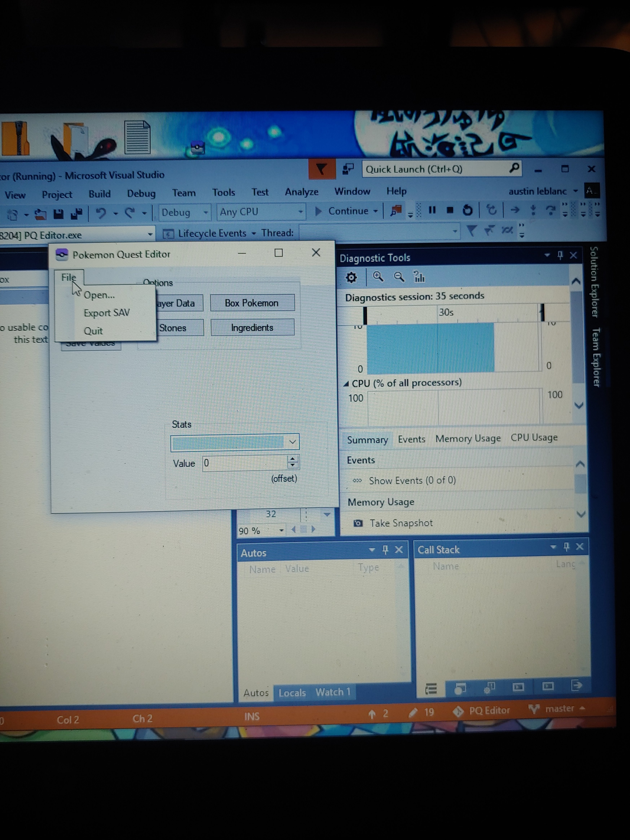Collapse the CPU graph section triangle
Screen dimensions: 630x840
(346, 384)
